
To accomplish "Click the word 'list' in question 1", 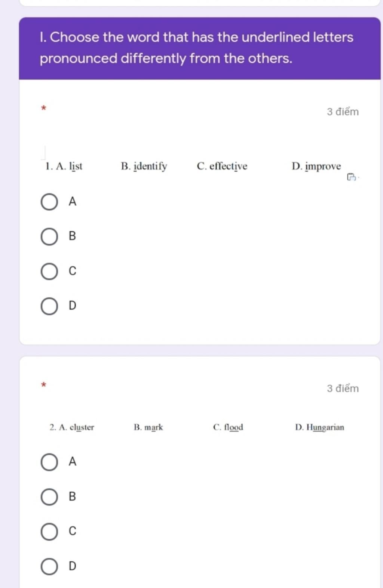I will 76,166.
